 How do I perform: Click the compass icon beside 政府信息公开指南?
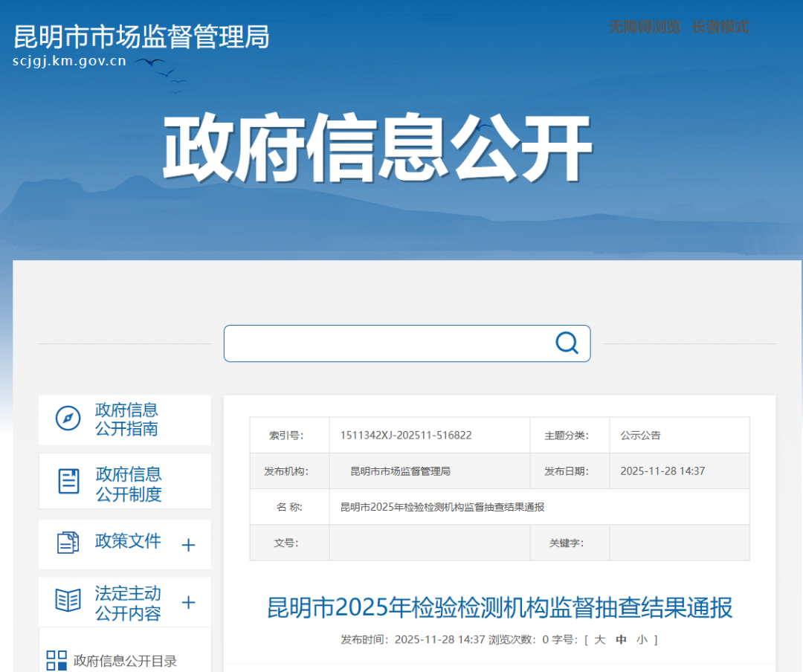68,419
